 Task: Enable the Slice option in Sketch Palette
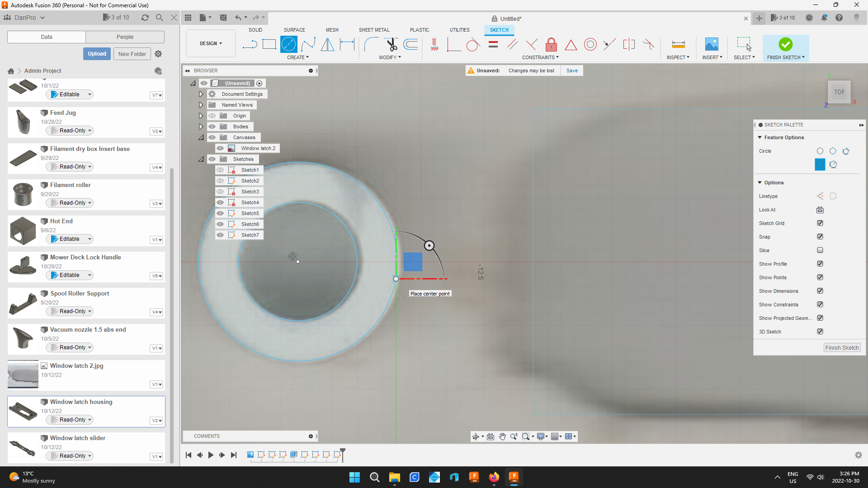pos(820,250)
